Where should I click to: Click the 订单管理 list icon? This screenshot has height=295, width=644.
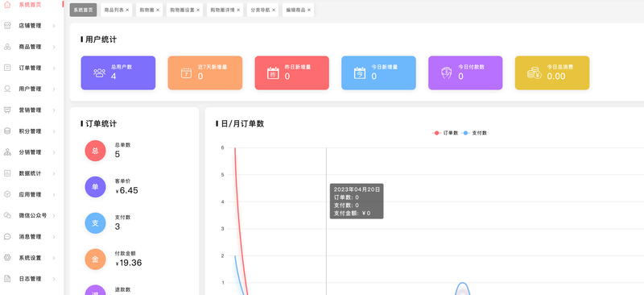click(7, 68)
